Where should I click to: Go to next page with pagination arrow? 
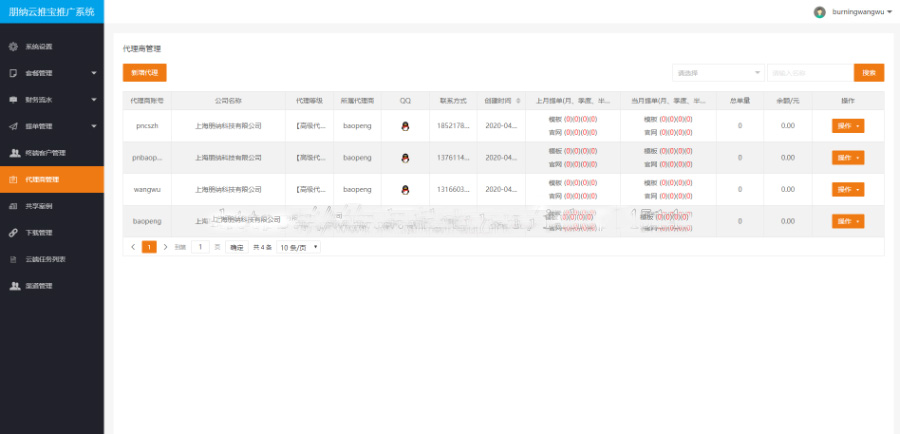pos(165,246)
